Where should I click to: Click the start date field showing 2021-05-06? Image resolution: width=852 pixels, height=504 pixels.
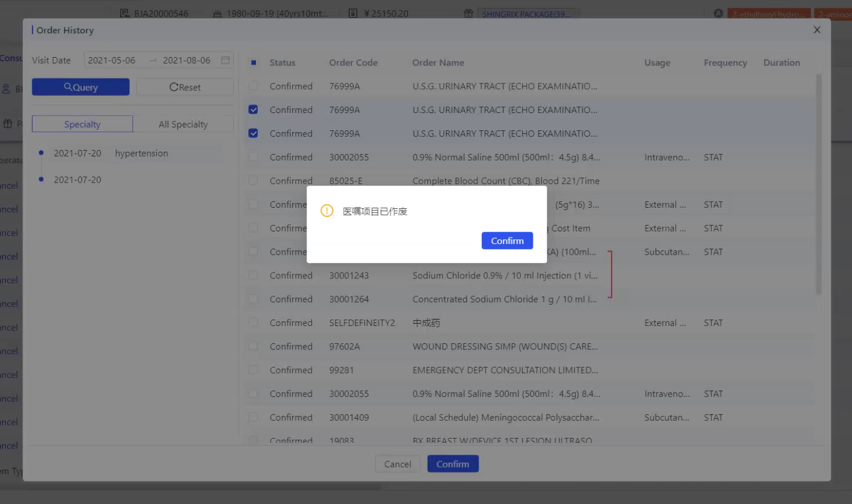click(110, 60)
